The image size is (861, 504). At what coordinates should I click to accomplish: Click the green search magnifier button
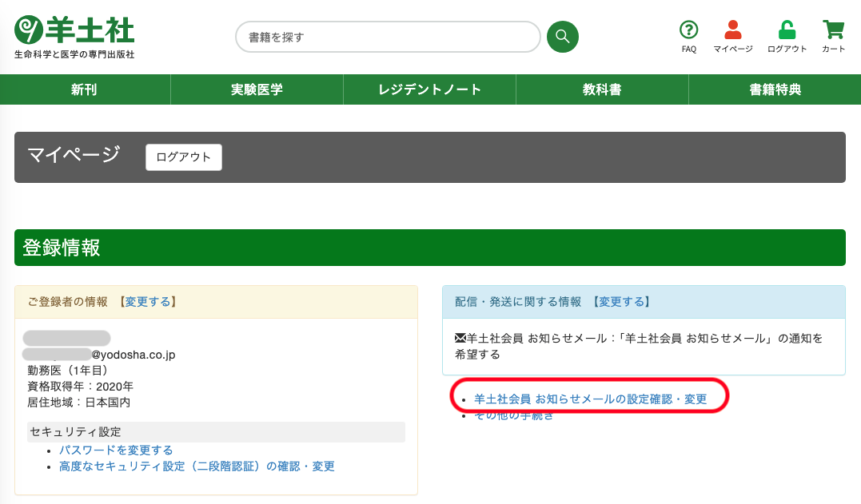point(562,37)
